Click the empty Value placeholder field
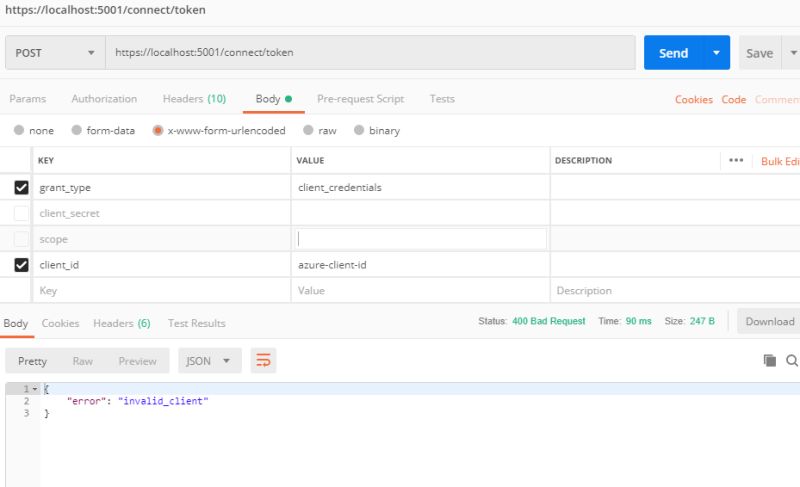This screenshot has height=487, width=800. pos(421,291)
